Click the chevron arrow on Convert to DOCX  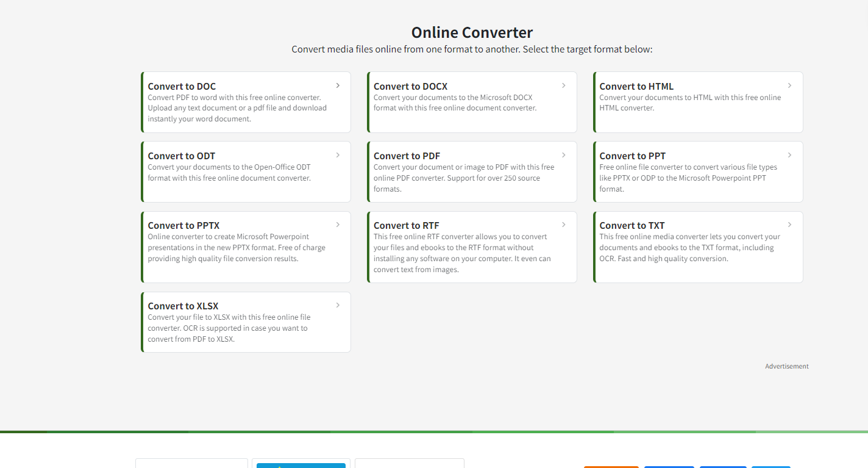click(x=564, y=86)
